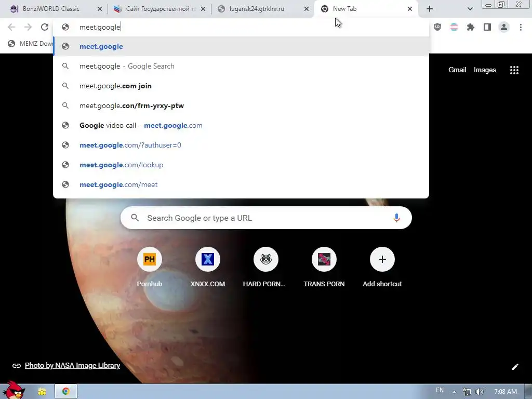Open the pinned file explorer taskbar icon
The height and width of the screenshot is (399, 532).
click(42, 392)
